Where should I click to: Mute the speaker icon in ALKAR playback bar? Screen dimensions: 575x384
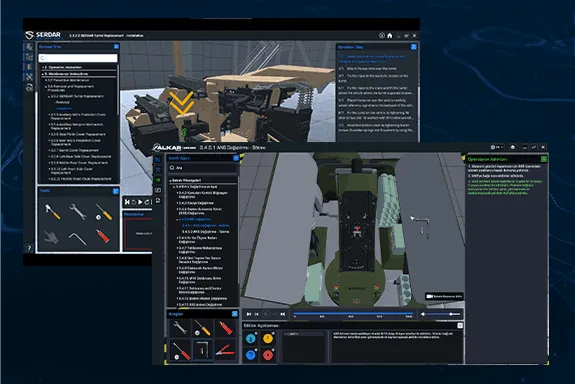[424, 314]
